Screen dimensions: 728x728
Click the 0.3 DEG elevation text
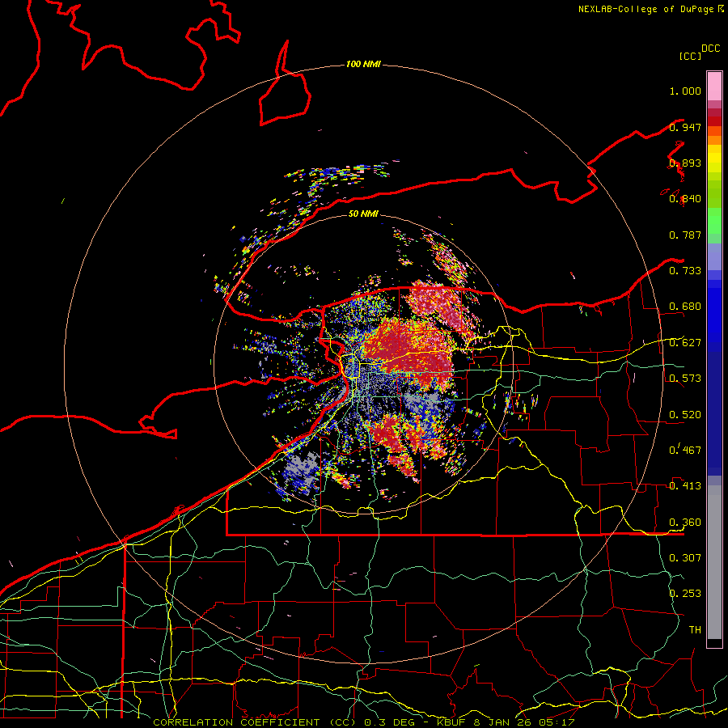388,722
